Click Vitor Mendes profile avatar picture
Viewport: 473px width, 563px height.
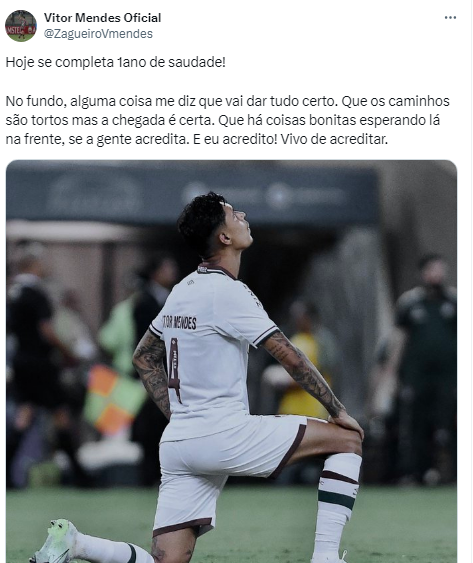point(21,26)
